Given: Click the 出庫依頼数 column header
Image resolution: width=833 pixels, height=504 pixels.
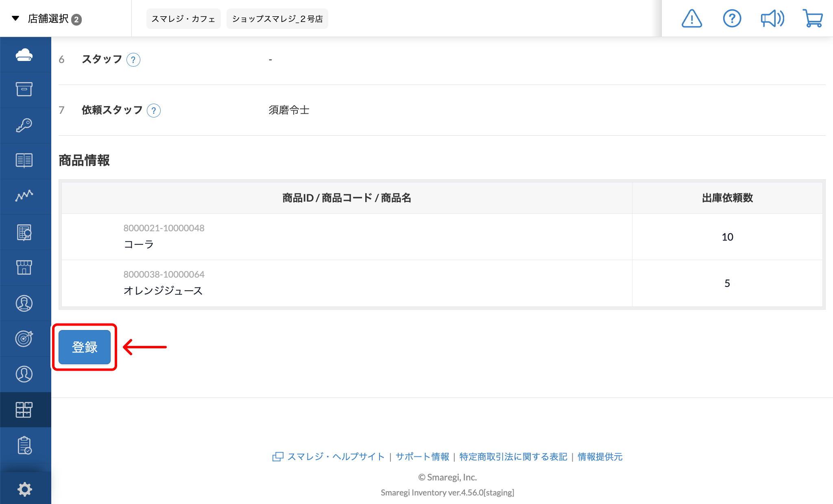Looking at the screenshot, I should 727,198.
